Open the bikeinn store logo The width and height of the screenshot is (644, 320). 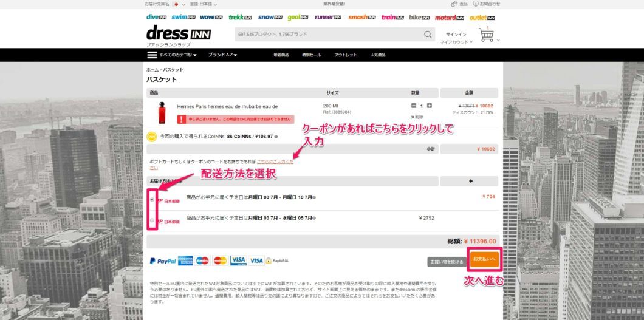[419, 17]
